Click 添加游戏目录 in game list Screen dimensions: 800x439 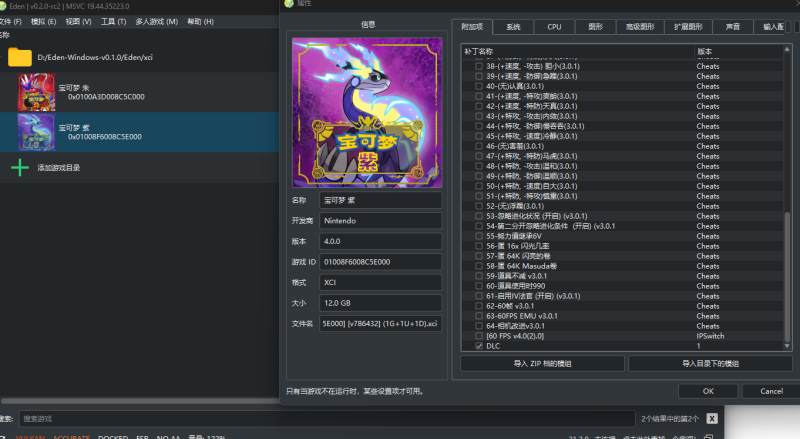(x=58, y=167)
